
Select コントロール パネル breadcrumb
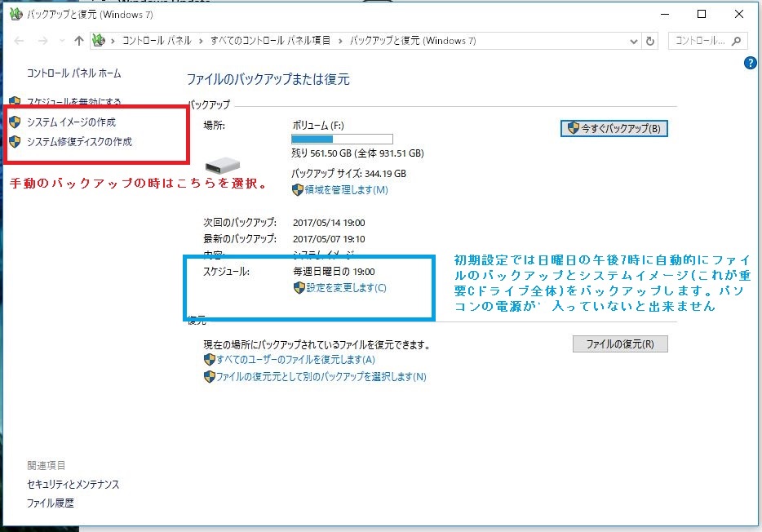[x=157, y=41]
